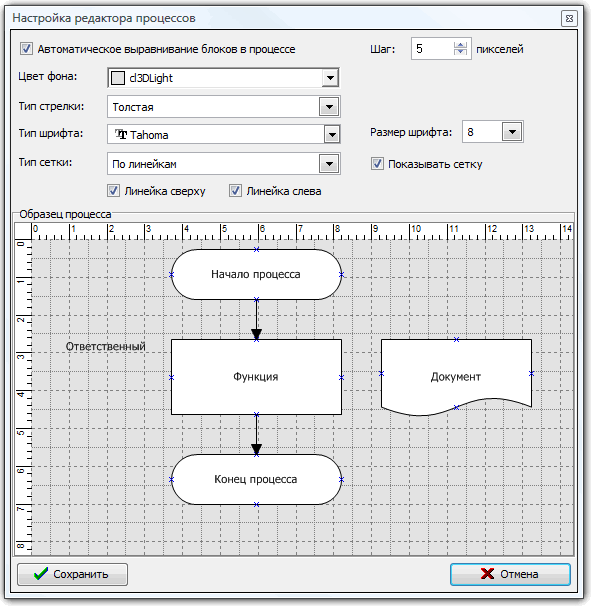Select the Начало процесса block
The height and width of the screenshot is (606, 591).
coord(256,274)
